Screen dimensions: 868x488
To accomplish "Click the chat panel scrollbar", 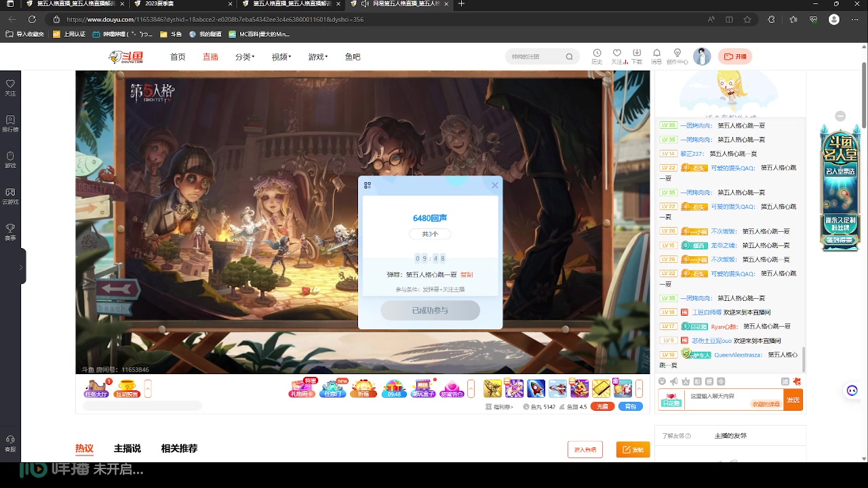I will [804, 359].
